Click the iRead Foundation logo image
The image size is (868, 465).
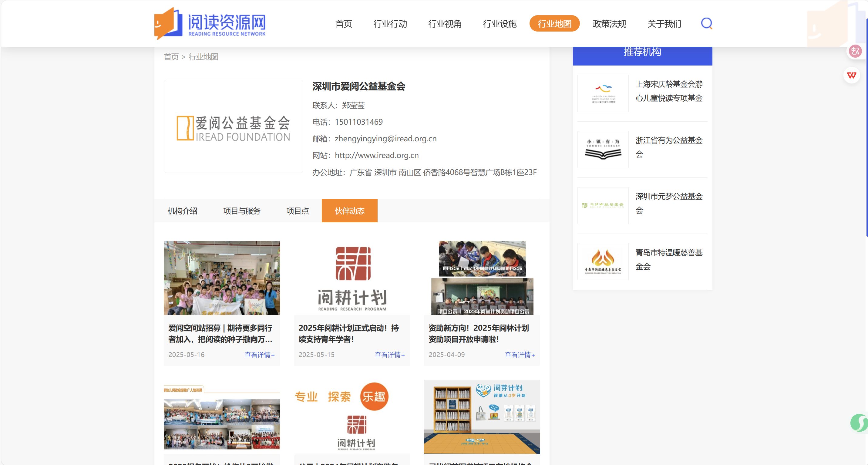(234, 127)
